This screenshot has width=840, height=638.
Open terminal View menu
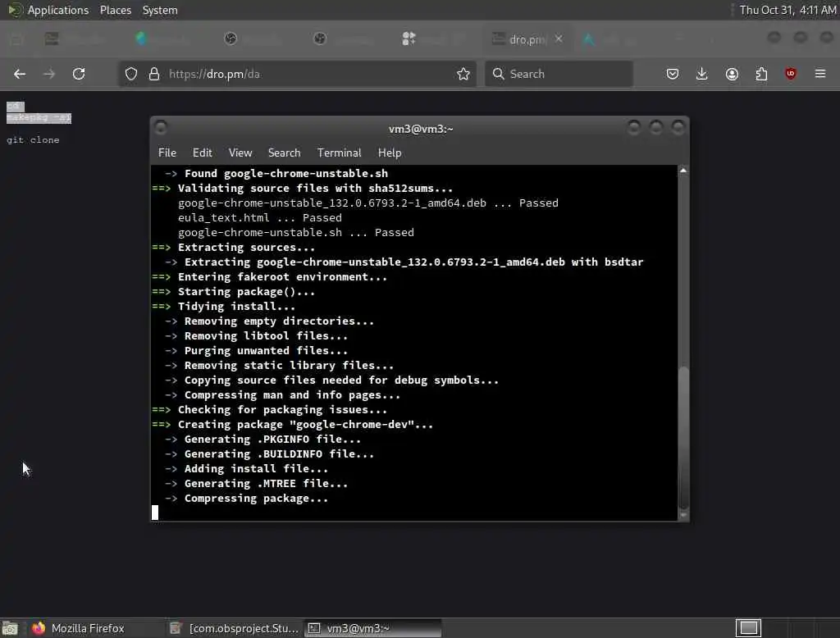coord(240,153)
